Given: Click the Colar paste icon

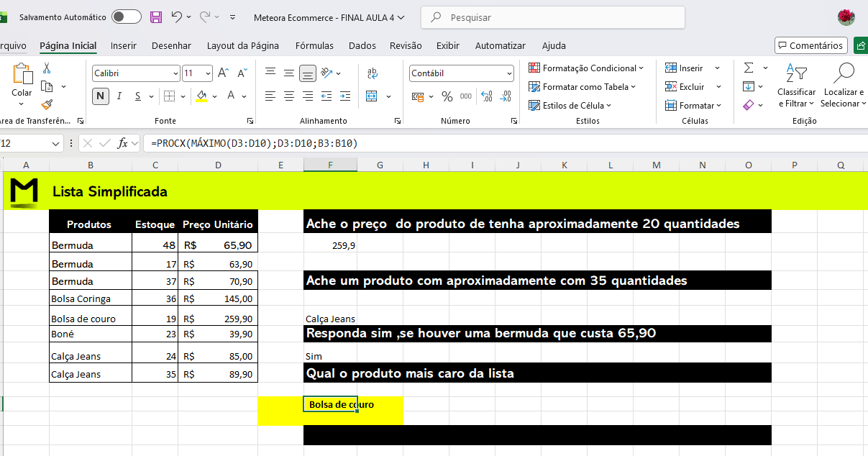Looking at the screenshot, I should [22, 74].
